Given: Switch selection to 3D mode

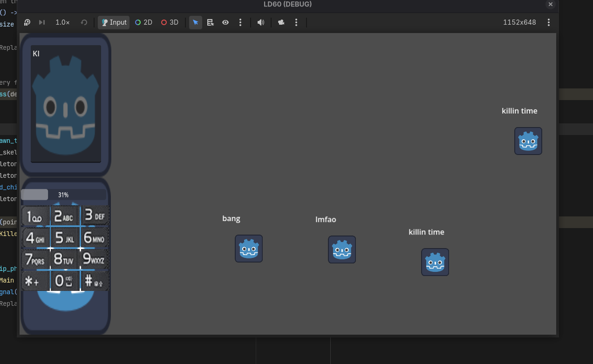Looking at the screenshot, I should coord(170,22).
